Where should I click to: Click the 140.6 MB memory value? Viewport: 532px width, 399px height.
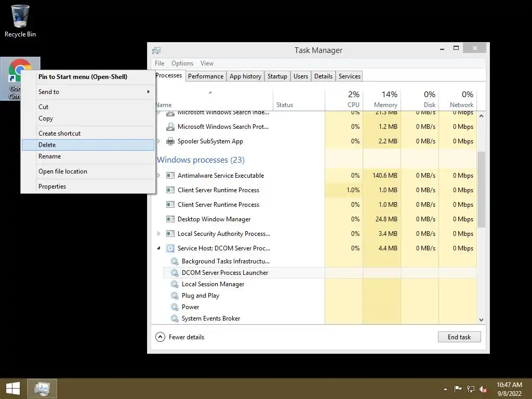pos(385,176)
